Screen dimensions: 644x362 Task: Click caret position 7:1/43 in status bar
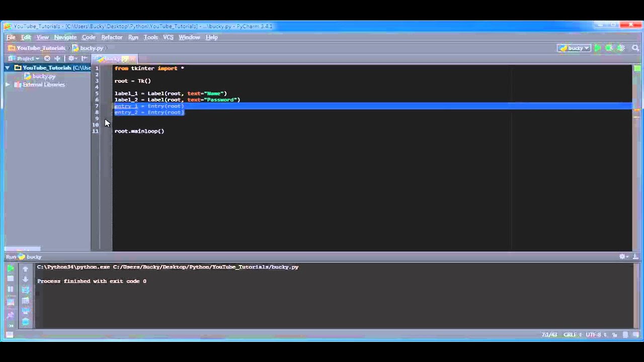pos(549,335)
